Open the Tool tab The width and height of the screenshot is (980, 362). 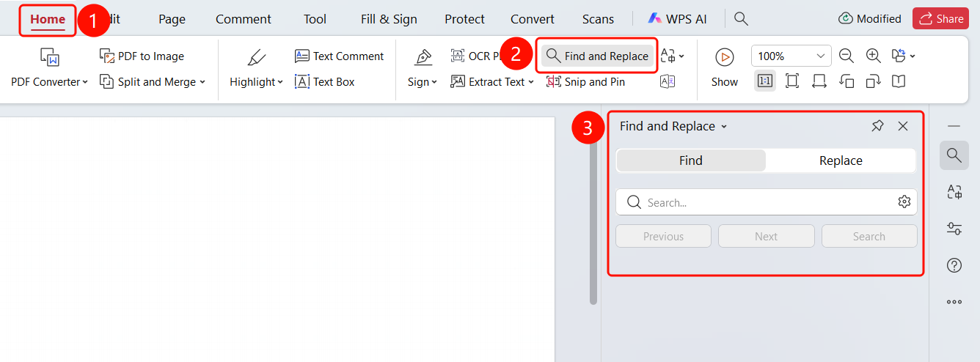tap(315, 19)
